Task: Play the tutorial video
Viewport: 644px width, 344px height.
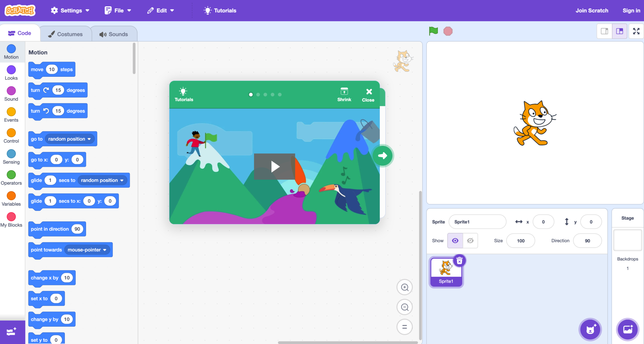Action: click(274, 166)
